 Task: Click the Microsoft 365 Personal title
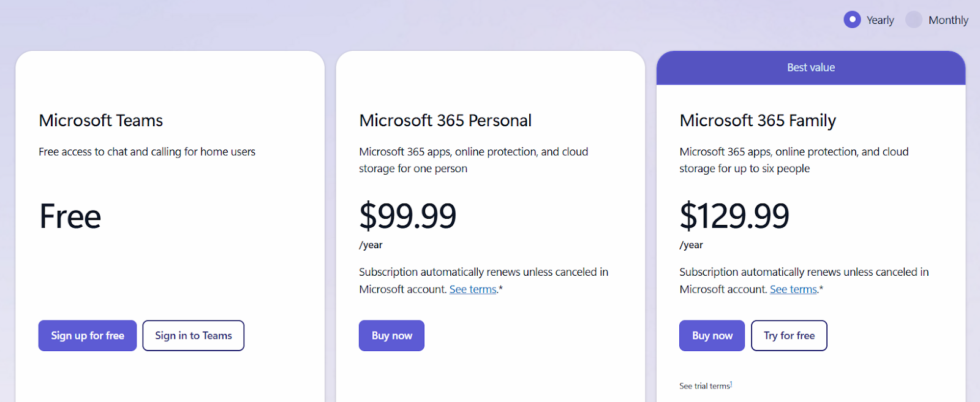pyautogui.click(x=445, y=120)
